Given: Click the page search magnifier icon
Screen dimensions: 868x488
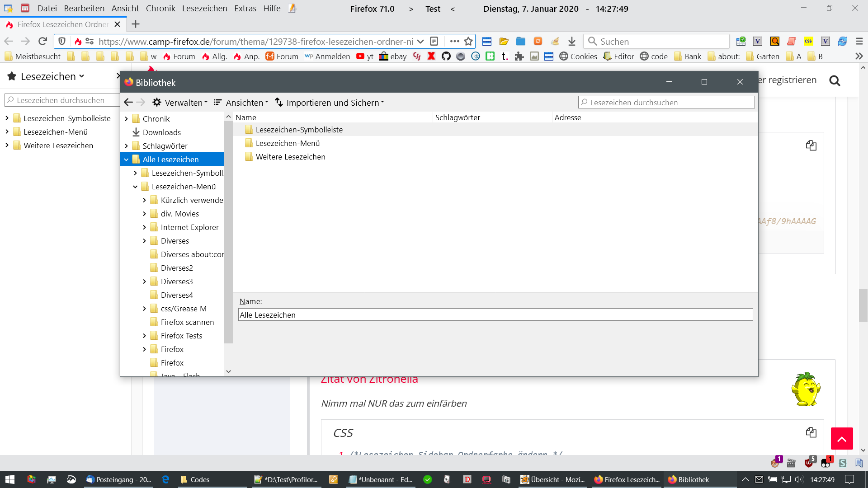Looking at the screenshot, I should tap(835, 81).
